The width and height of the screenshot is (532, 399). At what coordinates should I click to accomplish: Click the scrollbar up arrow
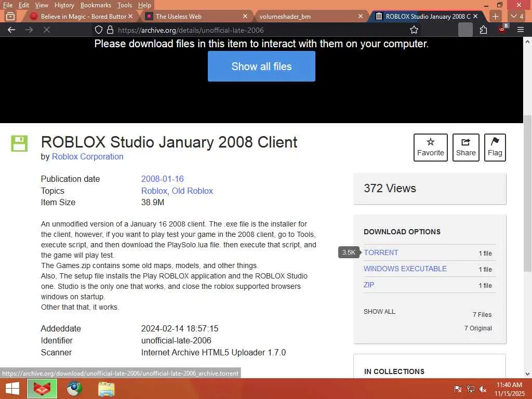coord(528,42)
